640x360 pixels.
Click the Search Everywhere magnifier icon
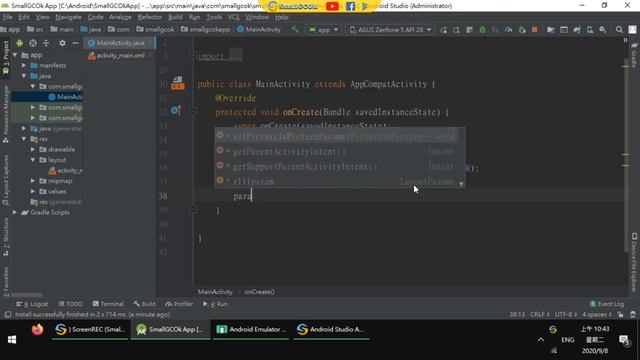pyautogui.click(x=619, y=30)
